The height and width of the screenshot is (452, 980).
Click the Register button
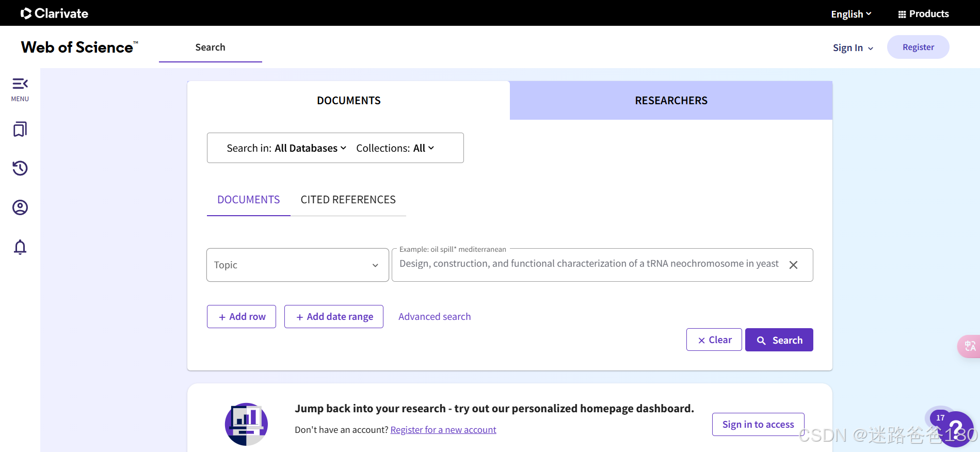click(x=918, y=47)
